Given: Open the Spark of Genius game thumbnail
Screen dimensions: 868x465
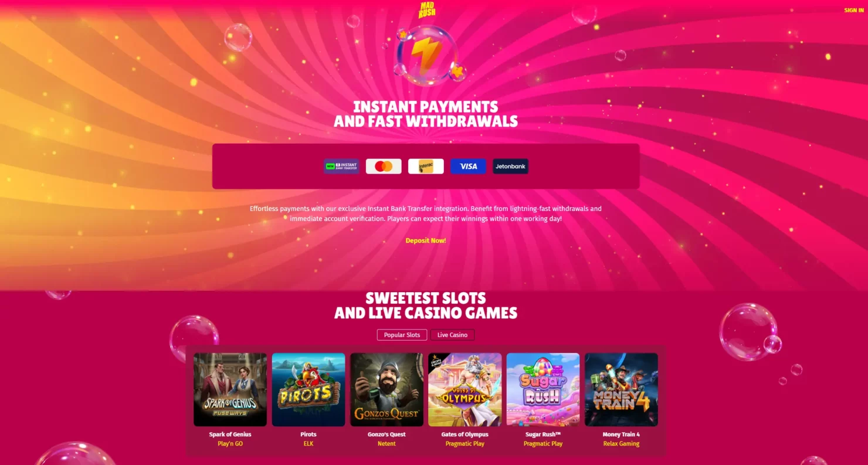Looking at the screenshot, I should (230, 389).
